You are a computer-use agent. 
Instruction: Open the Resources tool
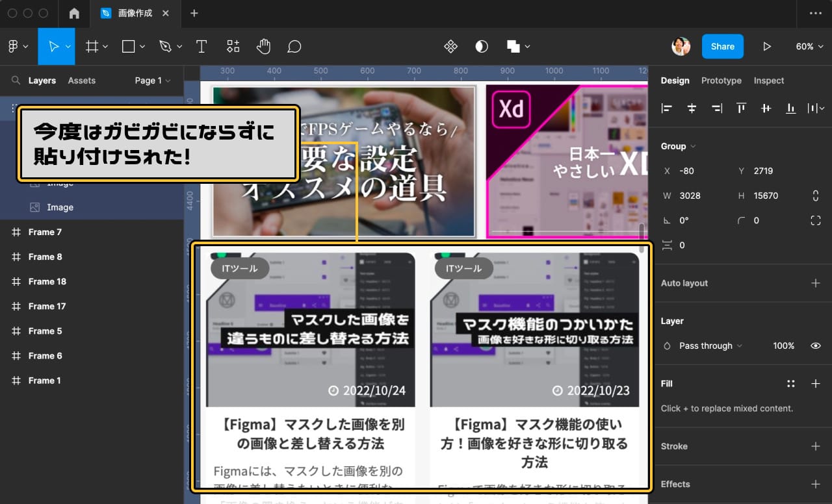pos(233,47)
